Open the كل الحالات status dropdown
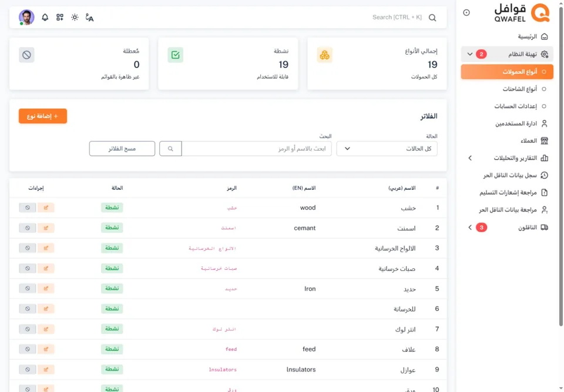This screenshot has height=392, width=564. tap(387, 149)
